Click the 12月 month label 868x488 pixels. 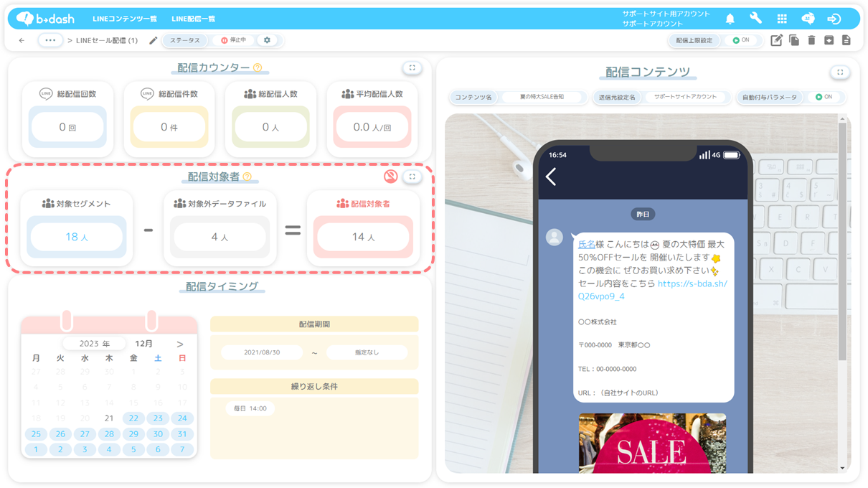click(143, 344)
